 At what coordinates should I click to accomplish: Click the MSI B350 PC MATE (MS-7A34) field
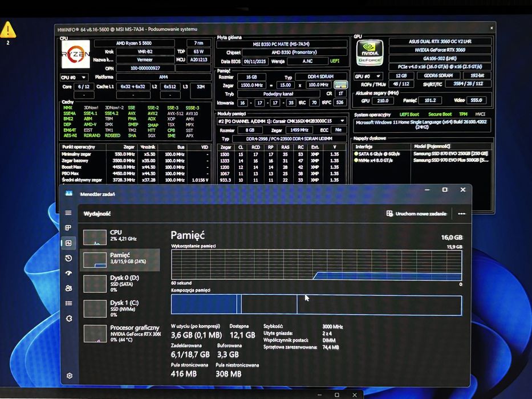281,44
